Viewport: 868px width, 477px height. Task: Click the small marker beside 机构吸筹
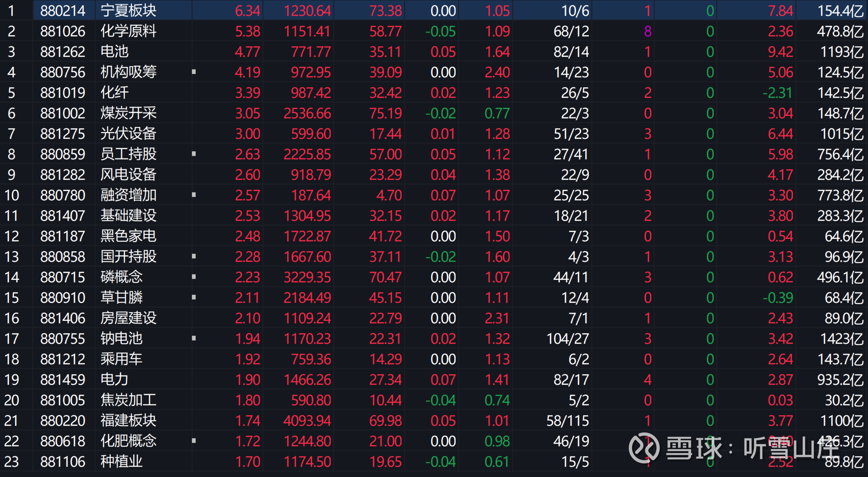pyautogui.click(x=194, y=72)
